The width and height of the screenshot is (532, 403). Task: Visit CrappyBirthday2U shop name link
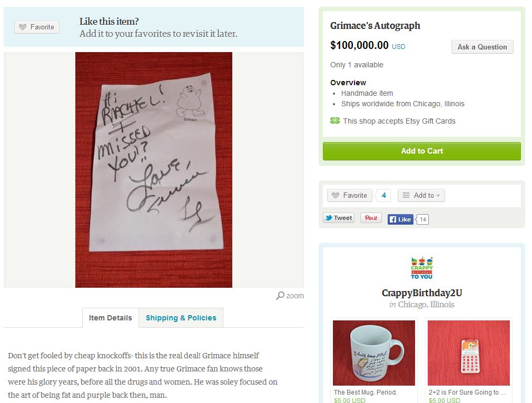(x=422, y=293)
